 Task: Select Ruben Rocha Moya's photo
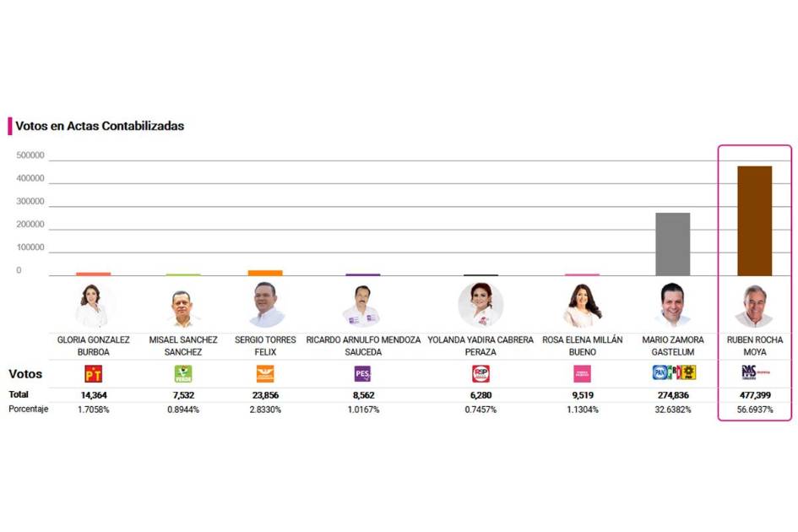coord(754,306)
